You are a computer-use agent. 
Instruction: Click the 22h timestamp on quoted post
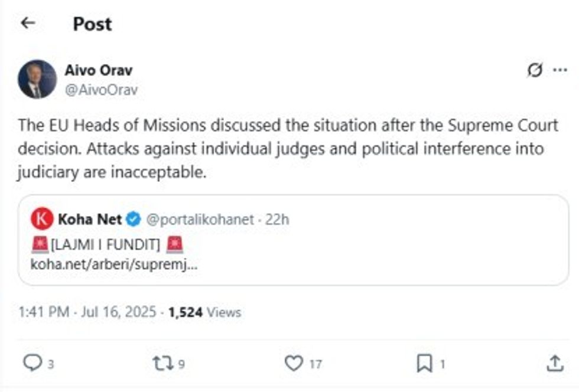pyautogui.click(x=277, y=220)
